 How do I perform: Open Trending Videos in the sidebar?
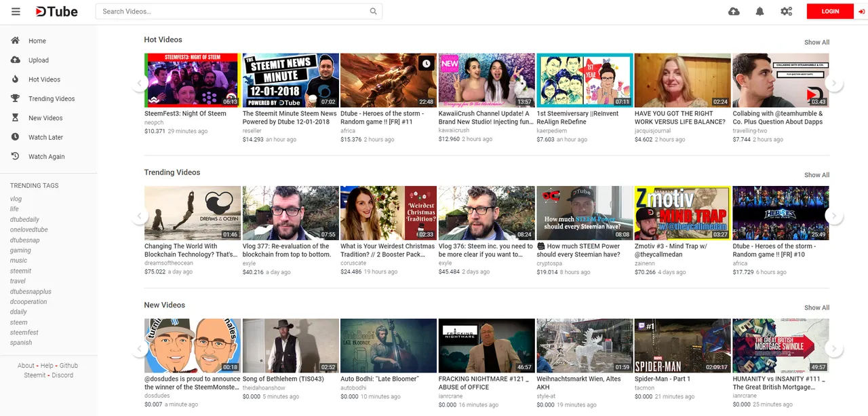[52, 98]
